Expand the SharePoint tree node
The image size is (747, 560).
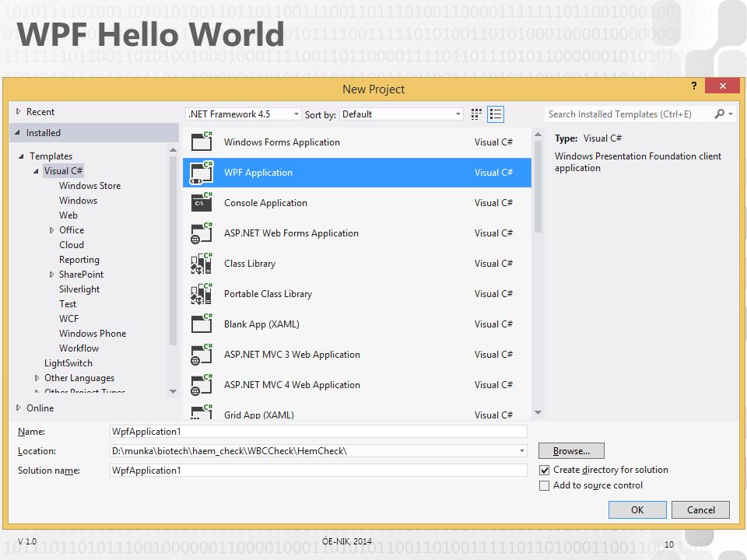click(x=51, y=275)
